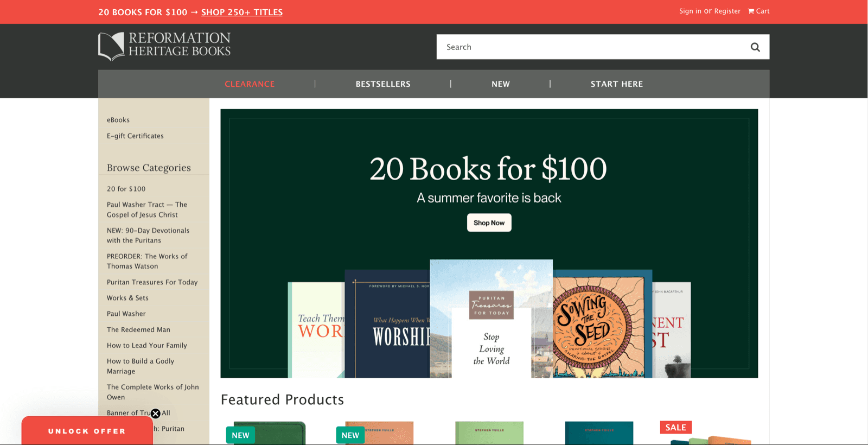Click Shop 250+ Titles link
The height and width of the screenshot is (445, 868).
242,12
